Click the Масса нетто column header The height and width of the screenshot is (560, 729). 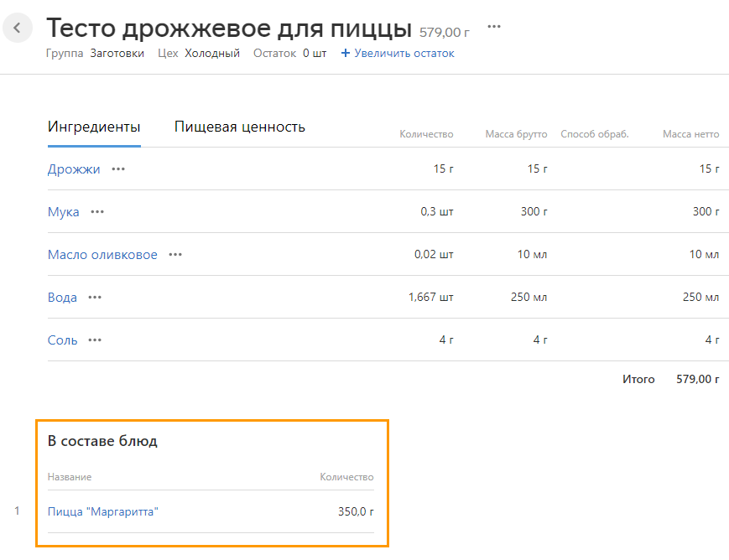tap(691, 134)
